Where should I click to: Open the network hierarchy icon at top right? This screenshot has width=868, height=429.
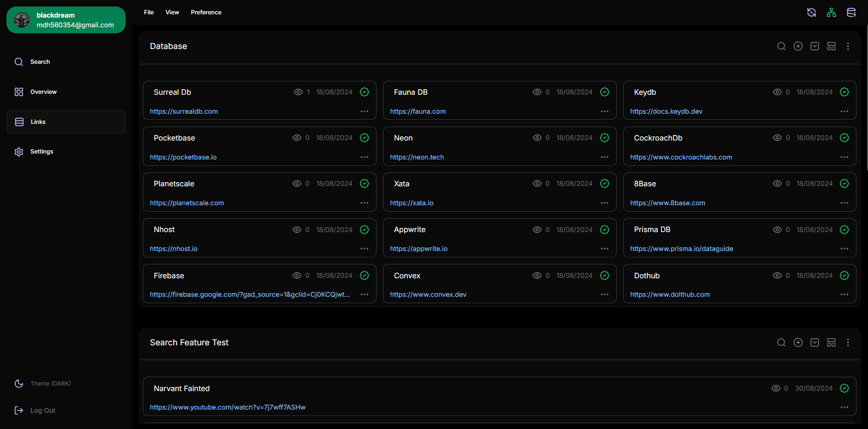pyautogui.click(x=832, y=12)
